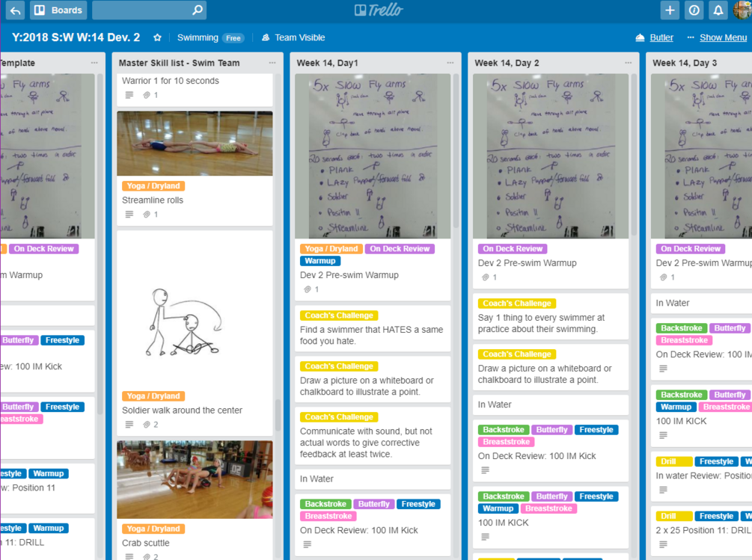Click attachment icon on Day 2 Pre-swim Warmup
The image size is (752, 560).
[x=486, y=277]
